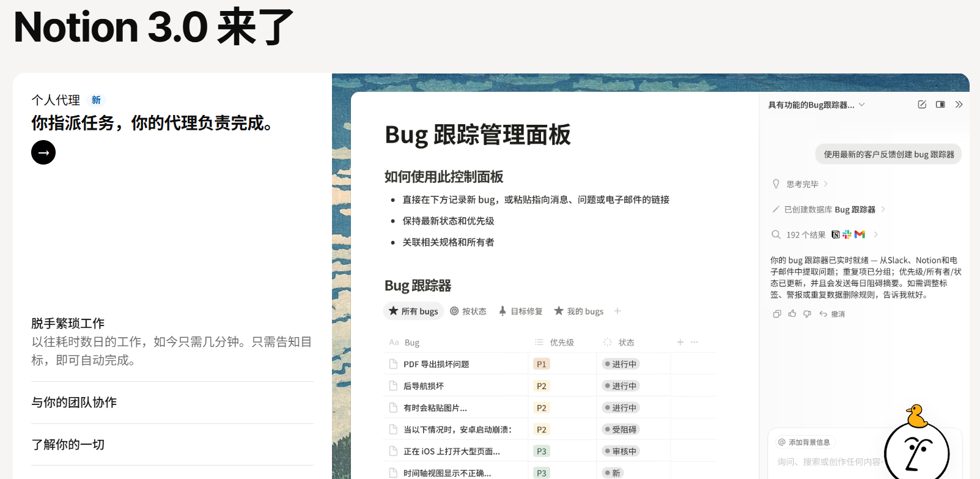
Task: Open the 当以下情况时，安卓启动崩溃 entry
Action: [457, 429]
